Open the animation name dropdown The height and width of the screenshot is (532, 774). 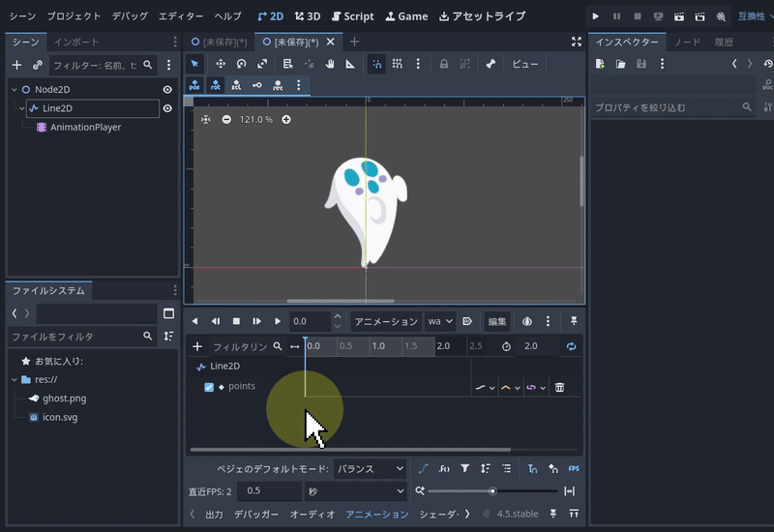pyautogui.click(x=440, y=321)
